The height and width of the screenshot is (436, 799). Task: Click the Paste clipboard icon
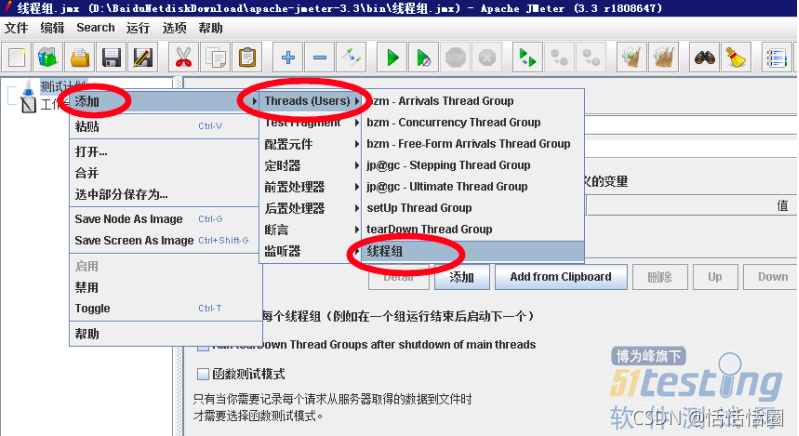click(247, 58)
